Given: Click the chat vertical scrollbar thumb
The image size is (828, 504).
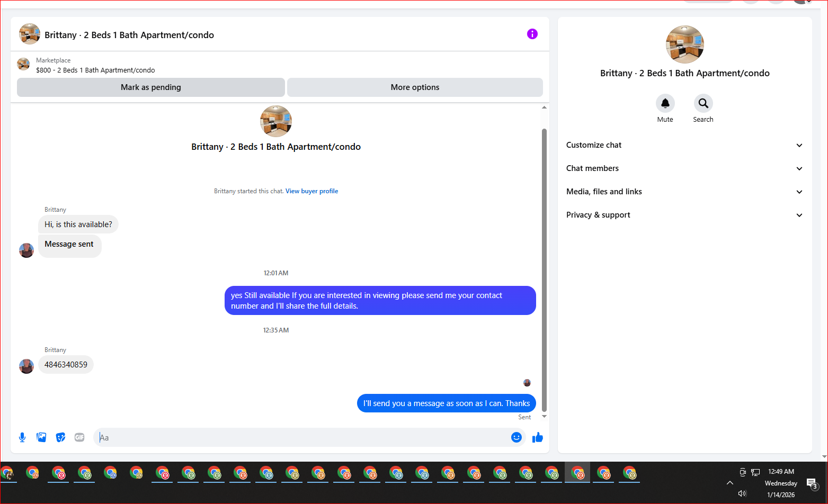Looking at the screenshot, I should (x=544, y=270).
